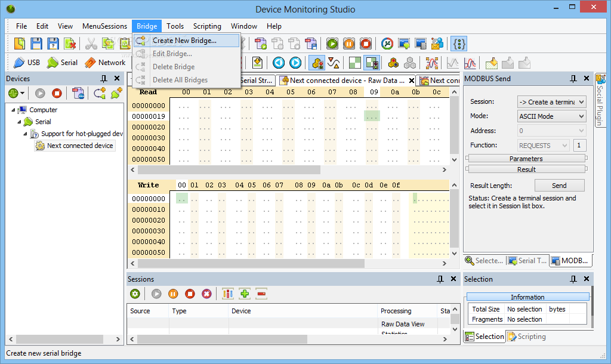
Task: Select Create New Bridge menu item
Action: pos(186,41)
